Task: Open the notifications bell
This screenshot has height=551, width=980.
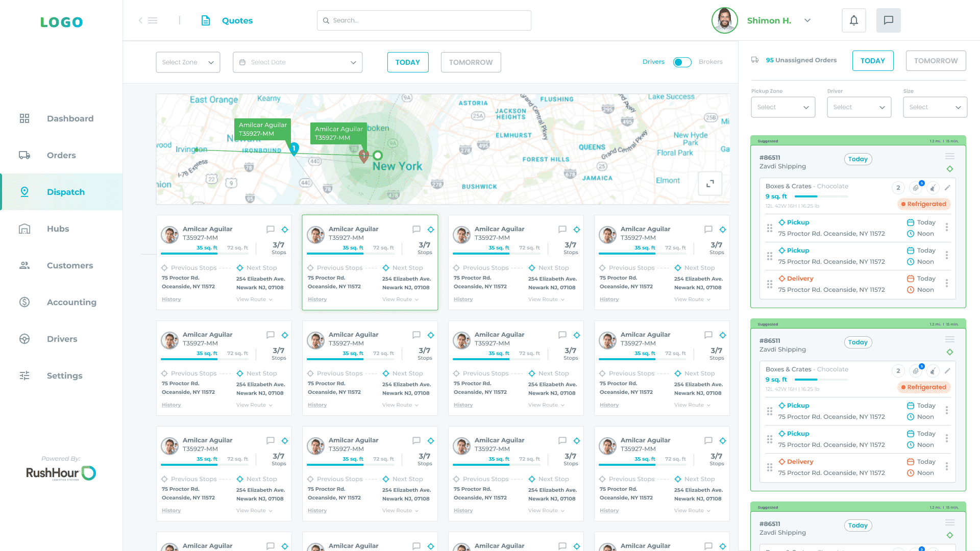Action: pos(853,20)
